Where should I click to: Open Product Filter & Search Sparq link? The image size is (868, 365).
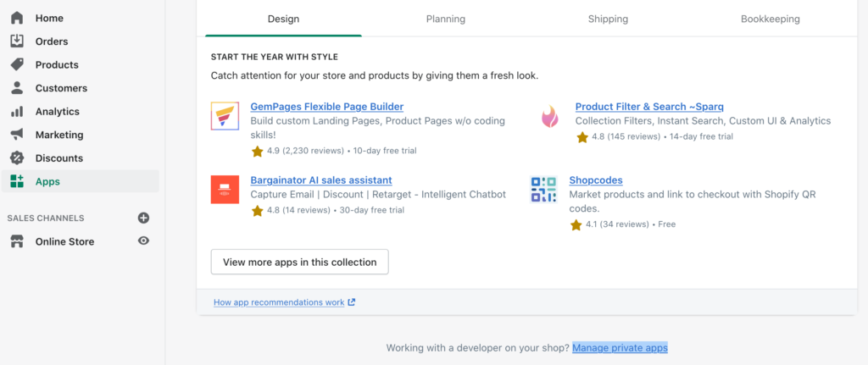tap(649, 107)
